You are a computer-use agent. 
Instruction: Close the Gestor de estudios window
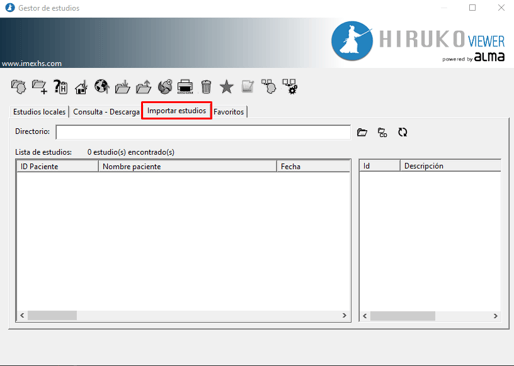tap(501, 8)
